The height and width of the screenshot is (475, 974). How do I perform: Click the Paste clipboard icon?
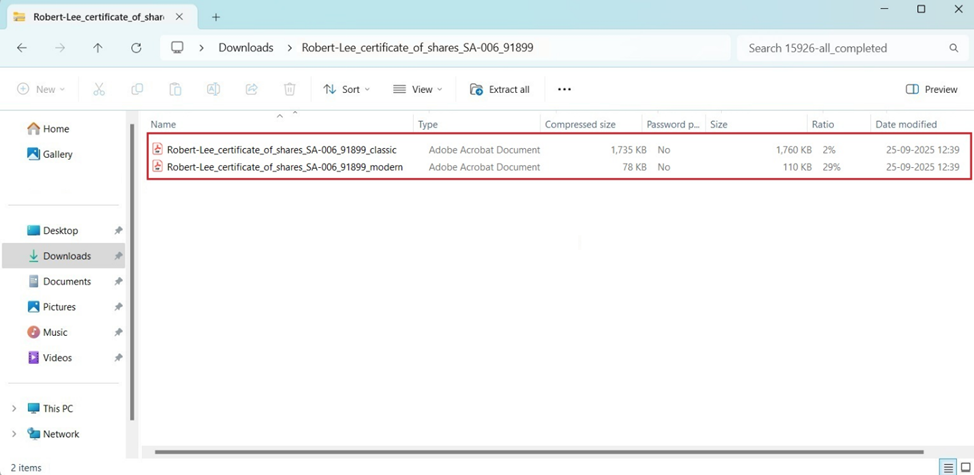coord(175,89)
